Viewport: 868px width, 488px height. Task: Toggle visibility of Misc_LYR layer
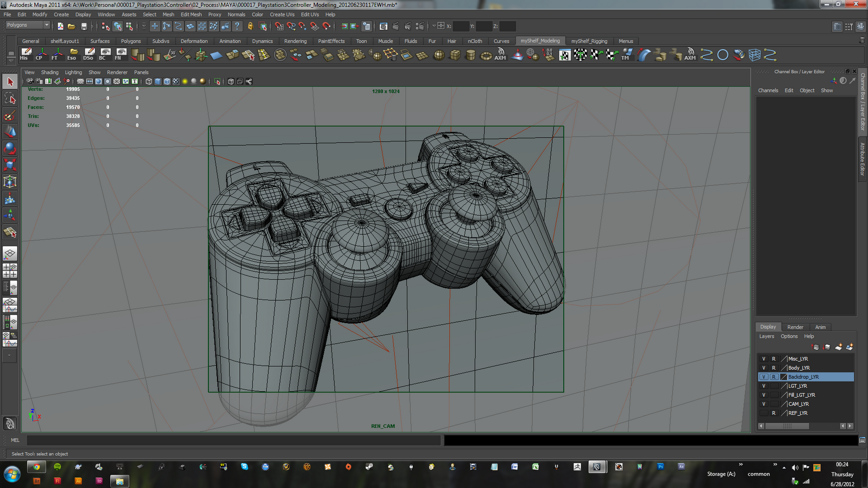764,359
